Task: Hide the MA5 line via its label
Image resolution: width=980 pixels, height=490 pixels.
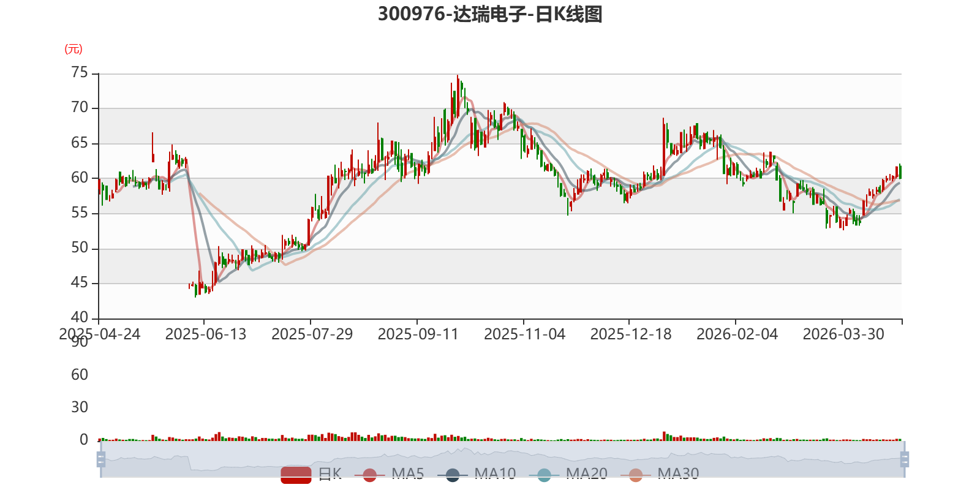Action: tap(408, 474)
